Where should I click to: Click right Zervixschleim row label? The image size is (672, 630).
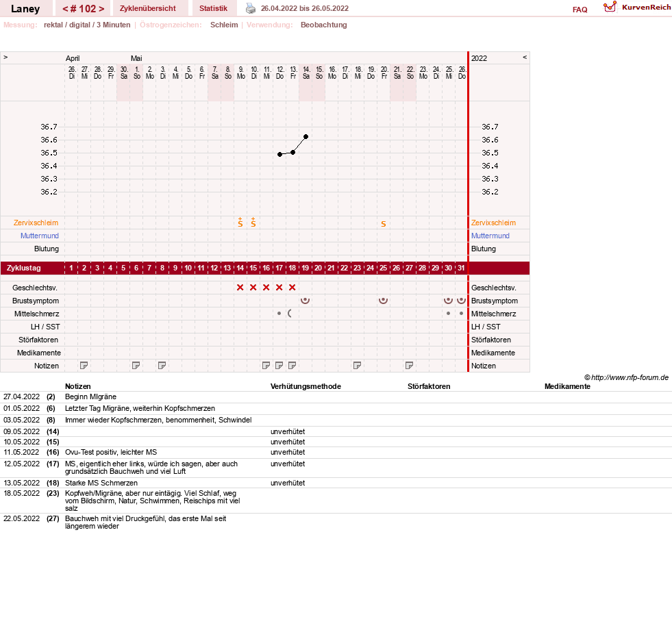pos(493,223)
